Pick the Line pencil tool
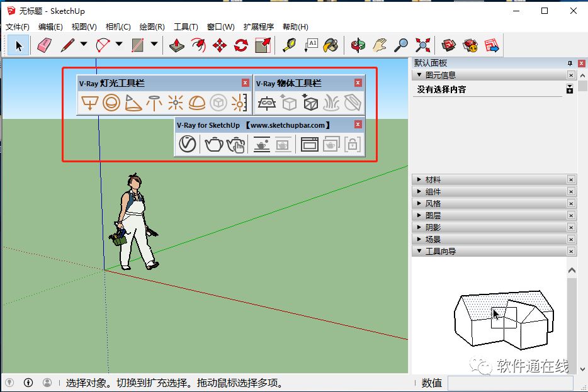588x392 pixels. 67,45
